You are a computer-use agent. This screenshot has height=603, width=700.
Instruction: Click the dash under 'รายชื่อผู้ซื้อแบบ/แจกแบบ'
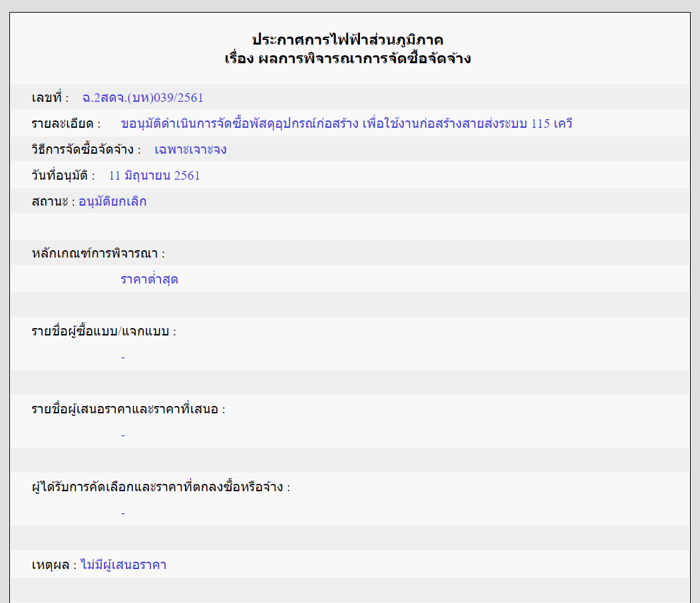tap(123, 357)
